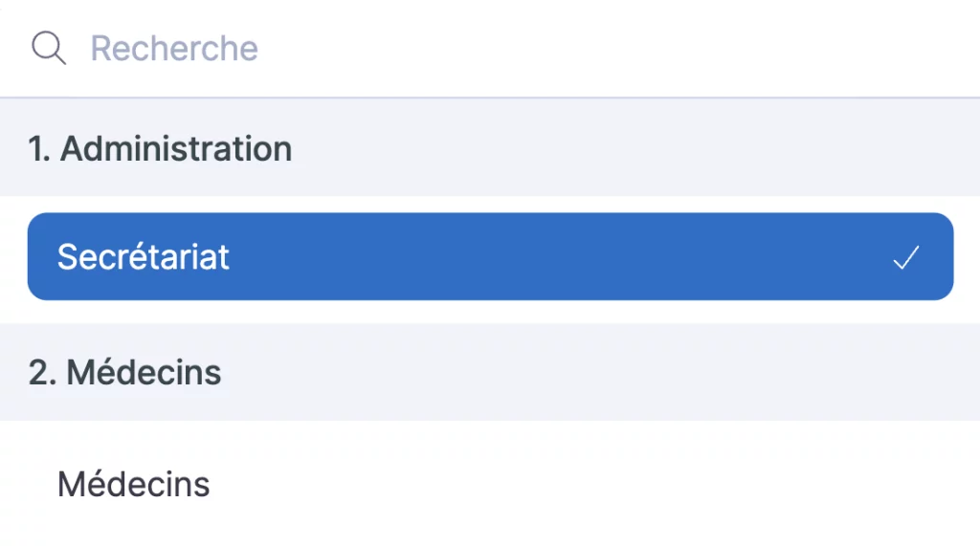Click the search bar at the top
This screenshot has width=980, height=546.
coord(479,48)
